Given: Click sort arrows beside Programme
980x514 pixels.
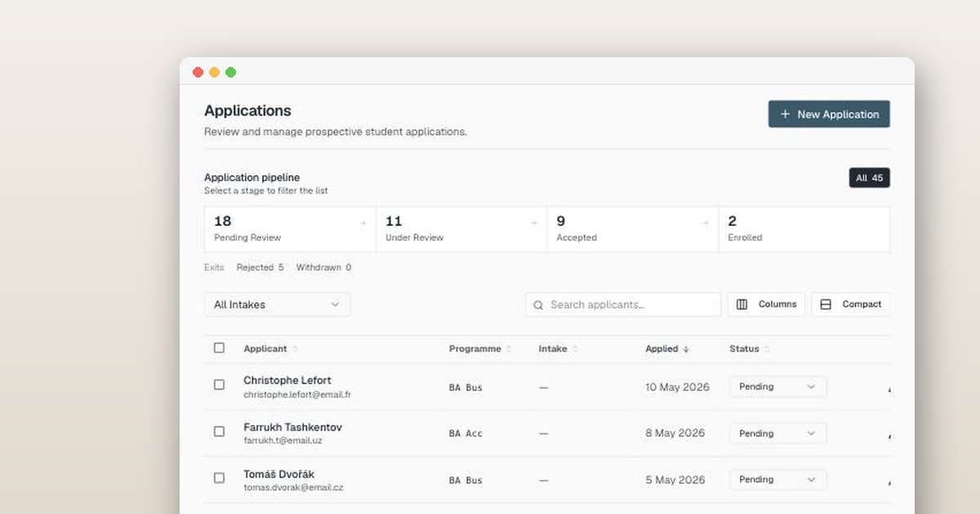Looking at the screenshot, I should pyautogui.click(x=508, y=349).
